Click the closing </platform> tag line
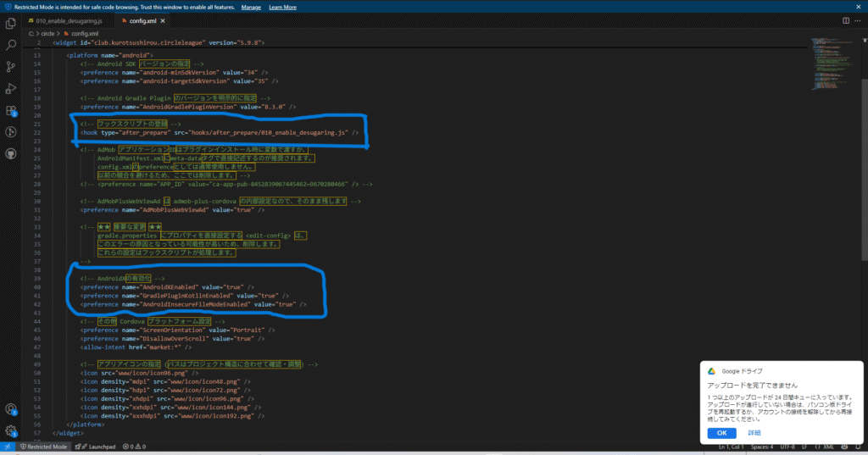This screenshot has width=868, height=455. pos(86,424)
